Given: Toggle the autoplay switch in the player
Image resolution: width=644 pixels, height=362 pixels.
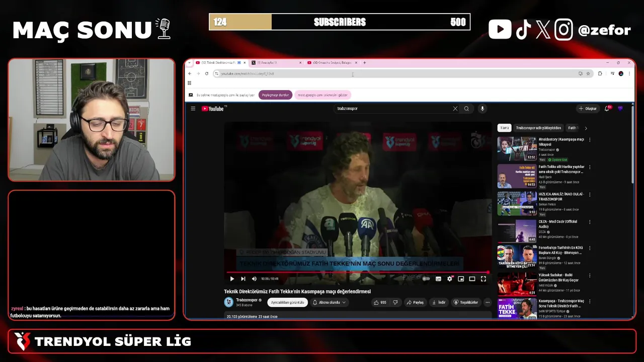Looking at the screenshot, I should click(x=426, y=279).
